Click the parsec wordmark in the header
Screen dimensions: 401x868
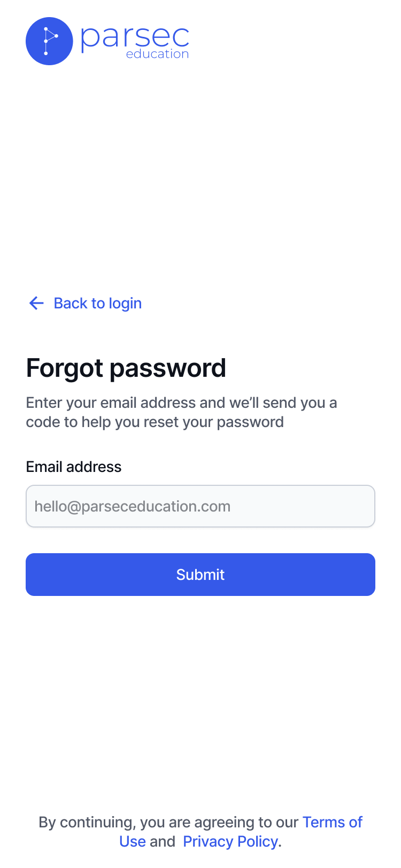[135, 37]
